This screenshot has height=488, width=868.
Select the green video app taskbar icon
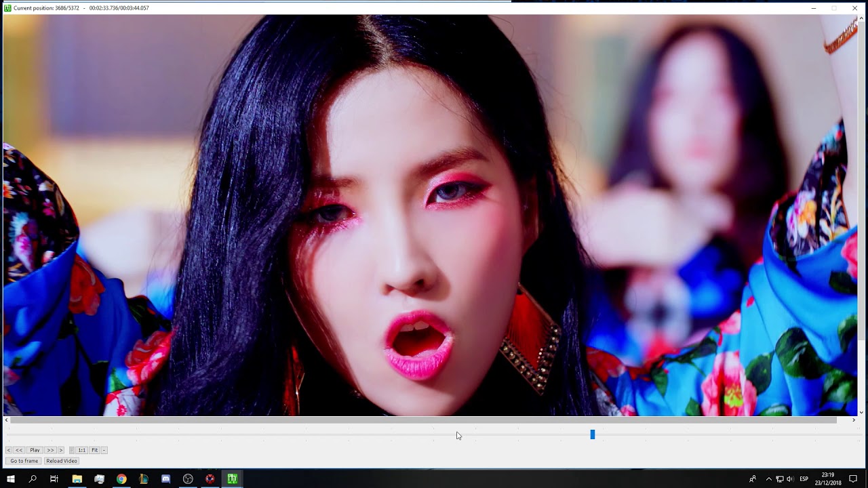pyautogui.click(x=233, y=479)
